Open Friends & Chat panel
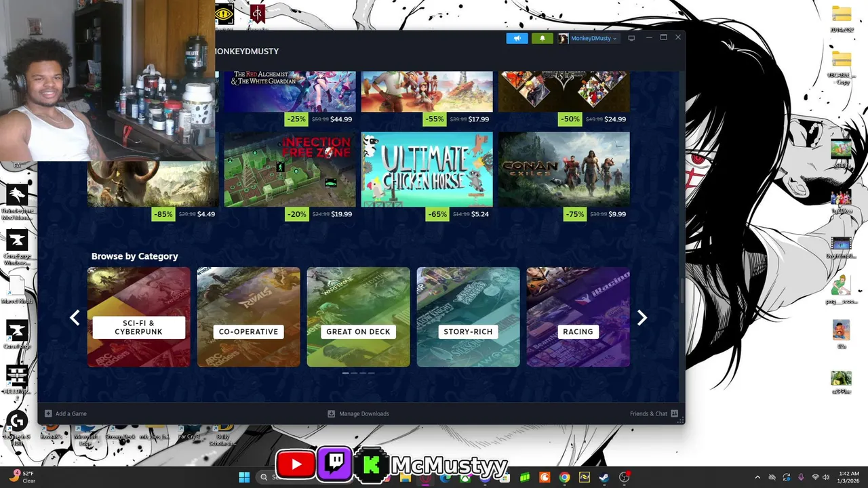The image size is (868, 488). click(x=654, y=413)
